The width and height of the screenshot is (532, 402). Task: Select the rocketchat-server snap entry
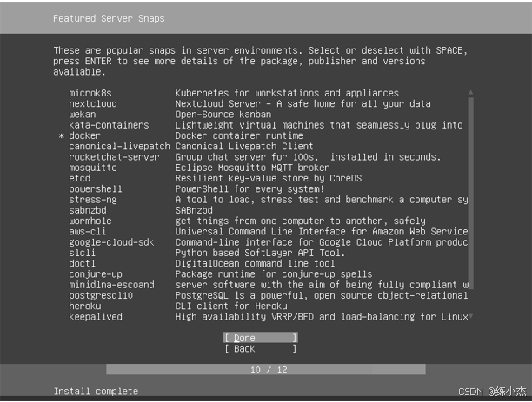pos(263,157)
